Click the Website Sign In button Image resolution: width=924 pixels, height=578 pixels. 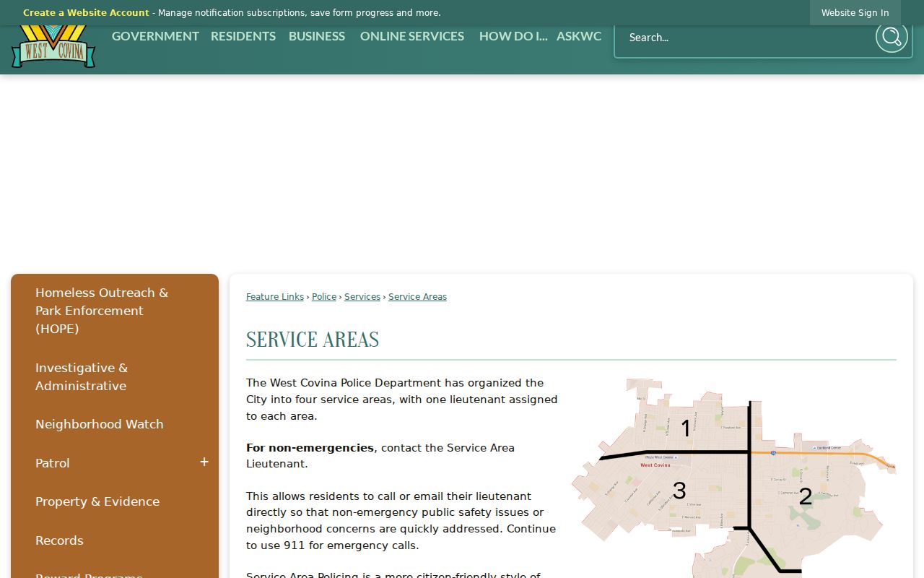click(x=855, y=13)
